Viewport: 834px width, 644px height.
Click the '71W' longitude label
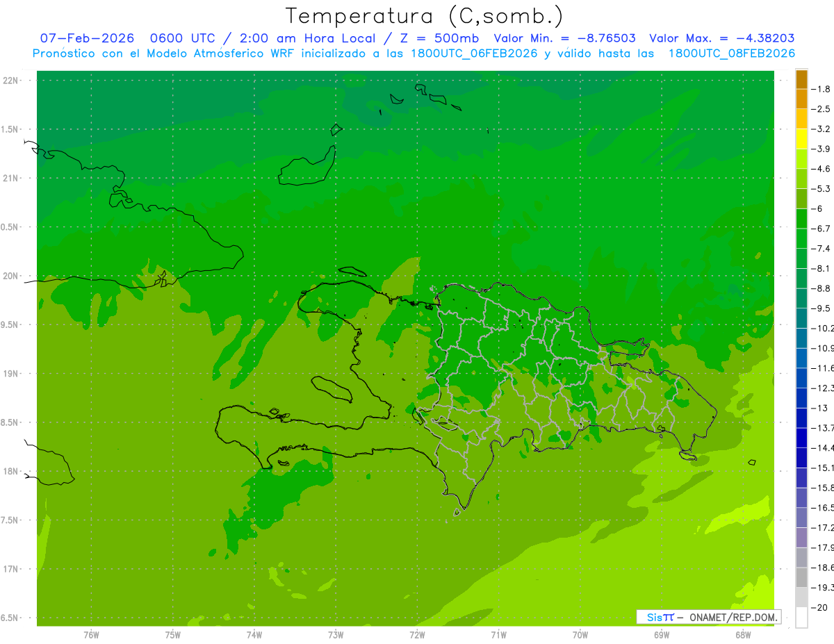tap(498, 634)
